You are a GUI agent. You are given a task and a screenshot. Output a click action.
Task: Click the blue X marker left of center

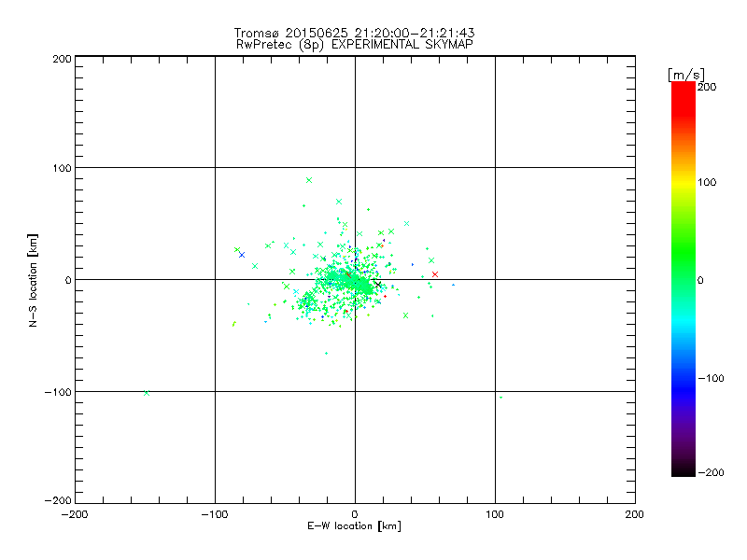242,255
